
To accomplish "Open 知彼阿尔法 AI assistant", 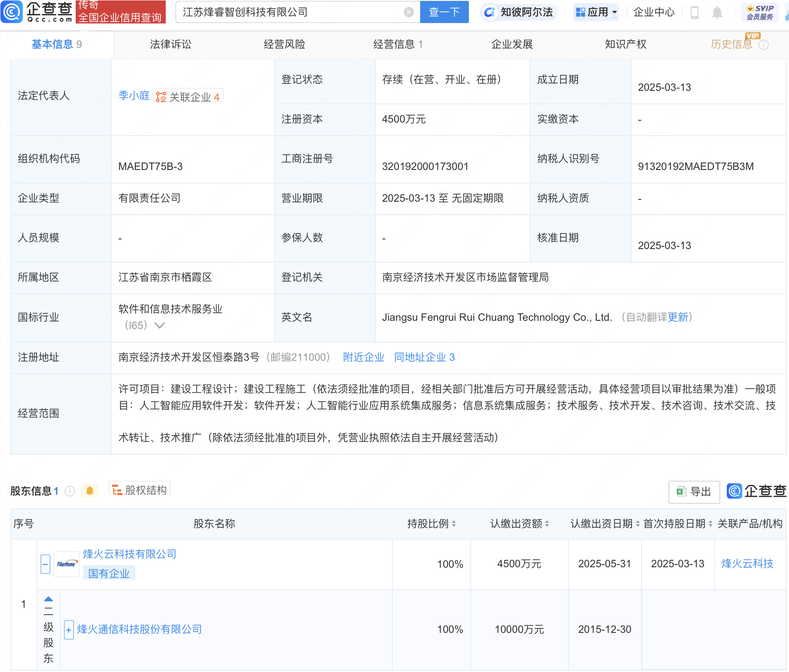I will click(519, 12).
